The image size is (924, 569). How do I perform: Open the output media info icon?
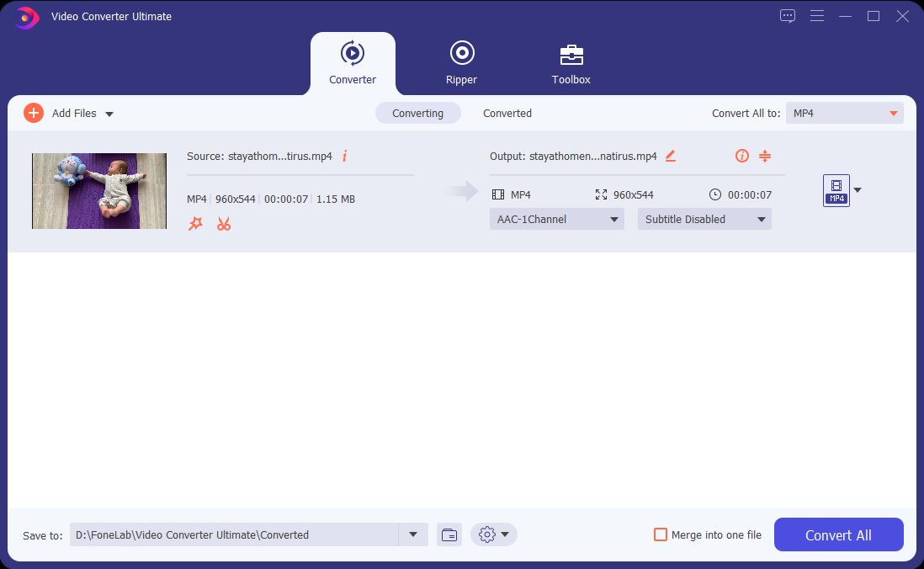[741, 156]
